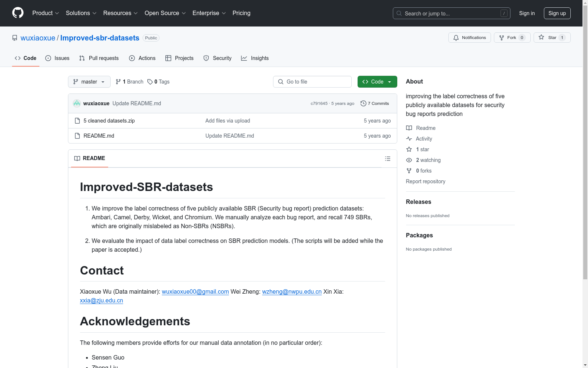Click the star icon beside 1 star

[x=409, y=149]
